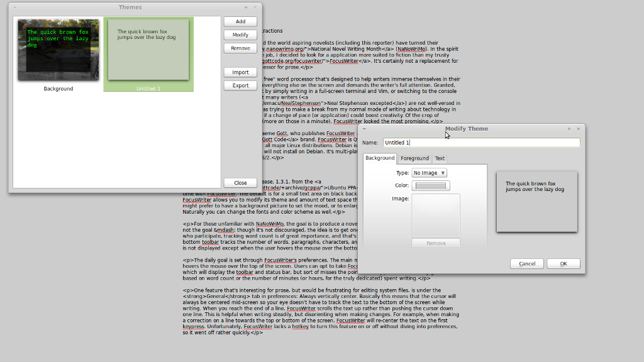
Task: Select the Untitled 1 theme thumbnail
Action: pos(148,50)
